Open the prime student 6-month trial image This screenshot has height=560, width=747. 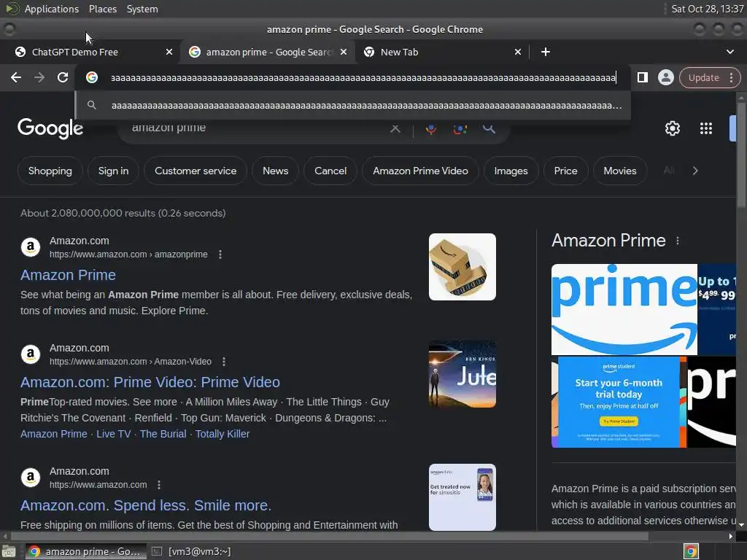[619, 402]
